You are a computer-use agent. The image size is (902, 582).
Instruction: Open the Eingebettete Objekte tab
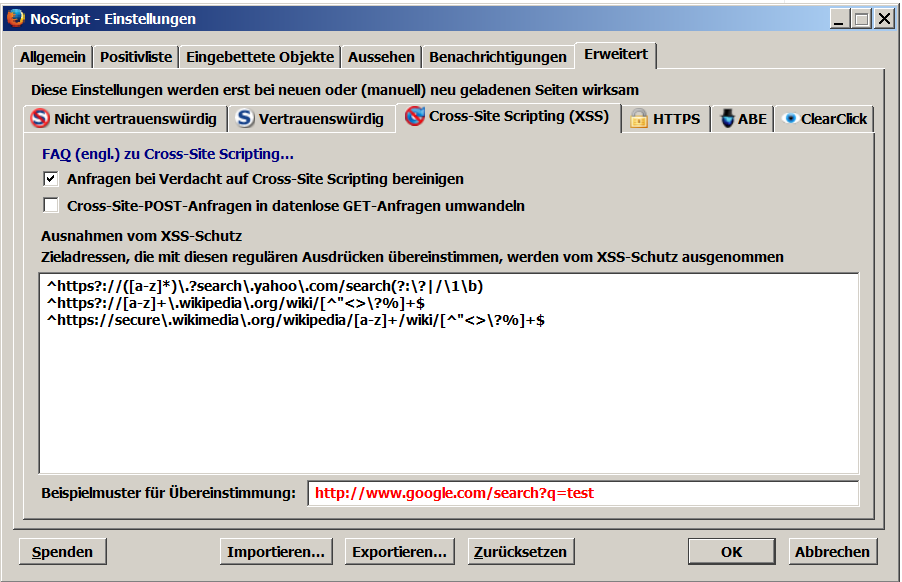pyautogui.click(x=259, y=57)
